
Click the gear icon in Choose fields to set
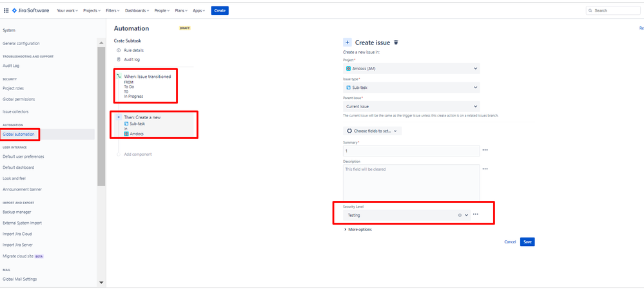pos(349,131)
